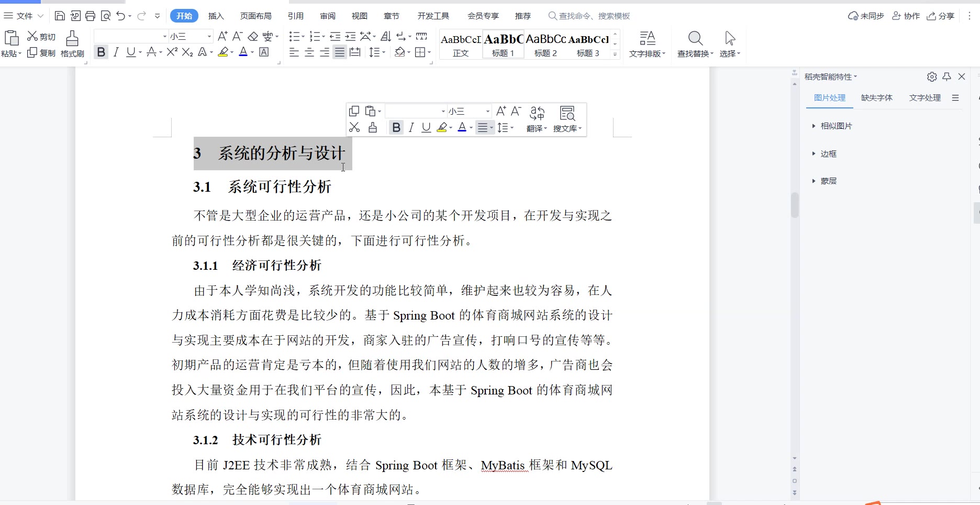Click the Save icon in quick access bar

60,16
